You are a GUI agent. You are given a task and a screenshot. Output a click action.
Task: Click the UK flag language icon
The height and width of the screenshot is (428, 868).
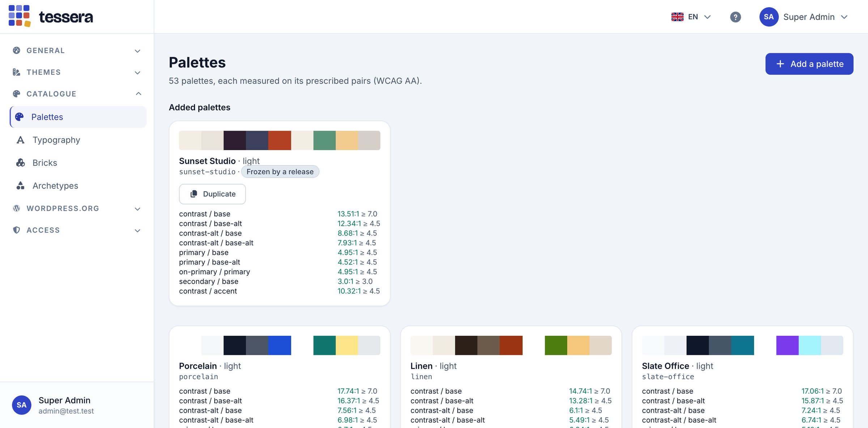(x=677, y=17)
